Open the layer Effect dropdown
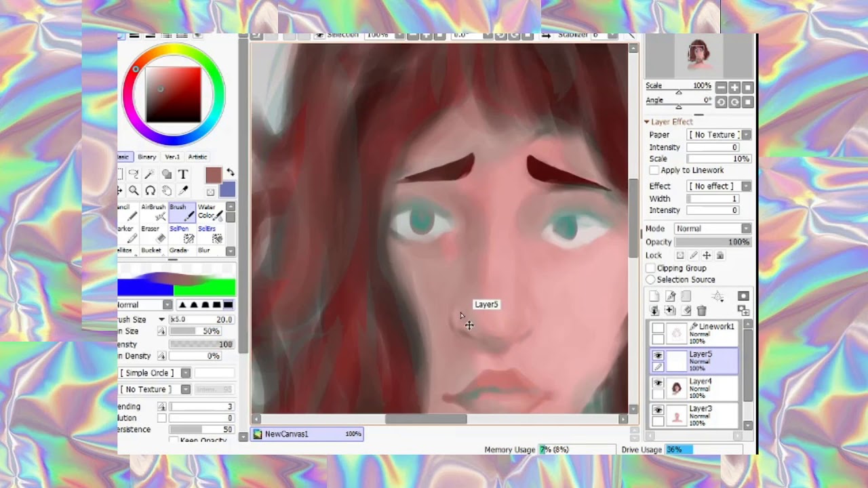This screenshot has height=488, width=868. (x=719, y=186)
